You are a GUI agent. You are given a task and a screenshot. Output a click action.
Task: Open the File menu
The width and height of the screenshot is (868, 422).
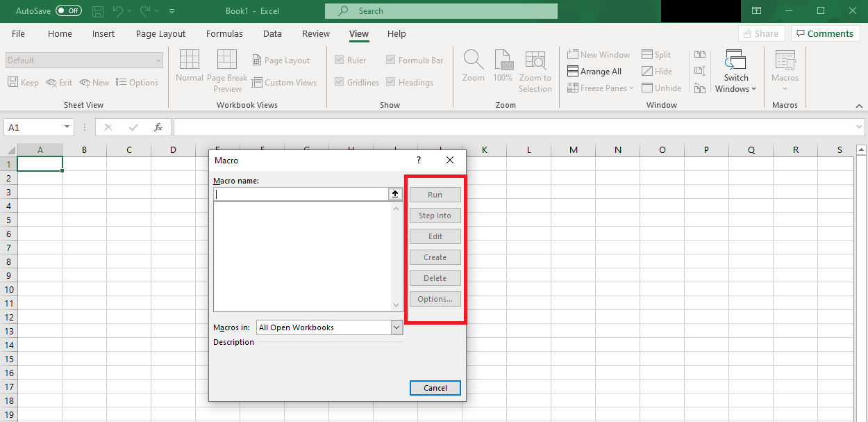(18, 33)
